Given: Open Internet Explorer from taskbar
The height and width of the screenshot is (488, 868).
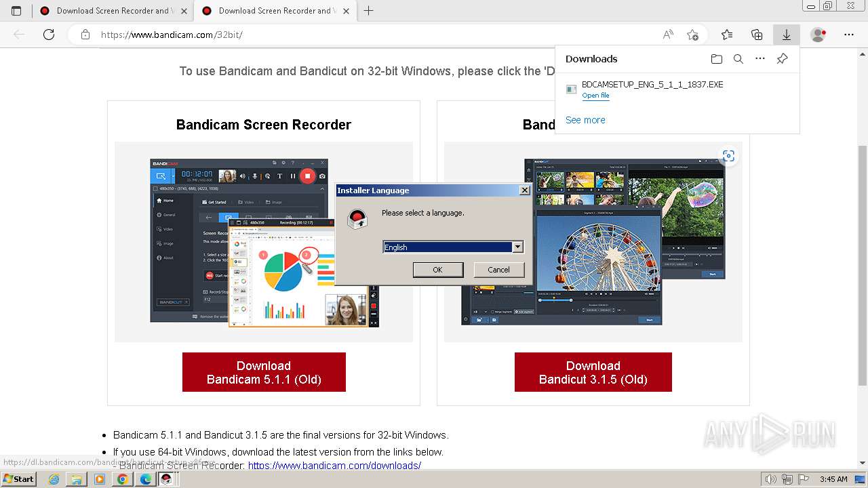Looking at the screenshot, I should click(54, 479).
